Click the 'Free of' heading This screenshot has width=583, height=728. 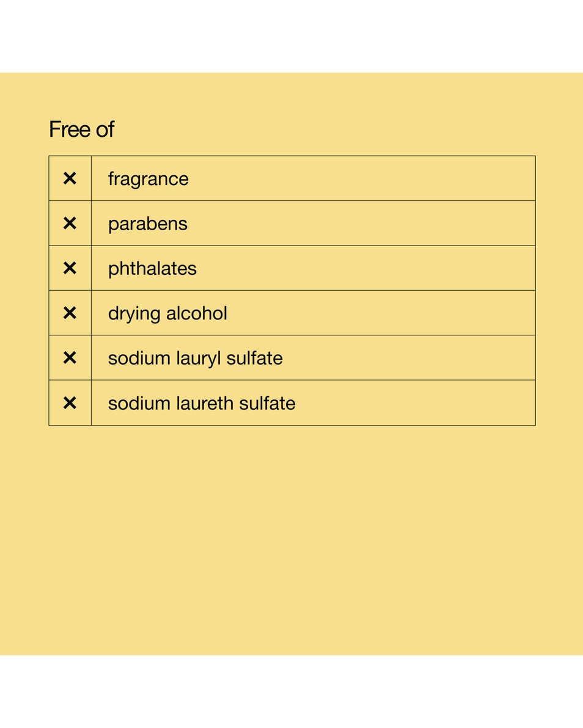81,129
